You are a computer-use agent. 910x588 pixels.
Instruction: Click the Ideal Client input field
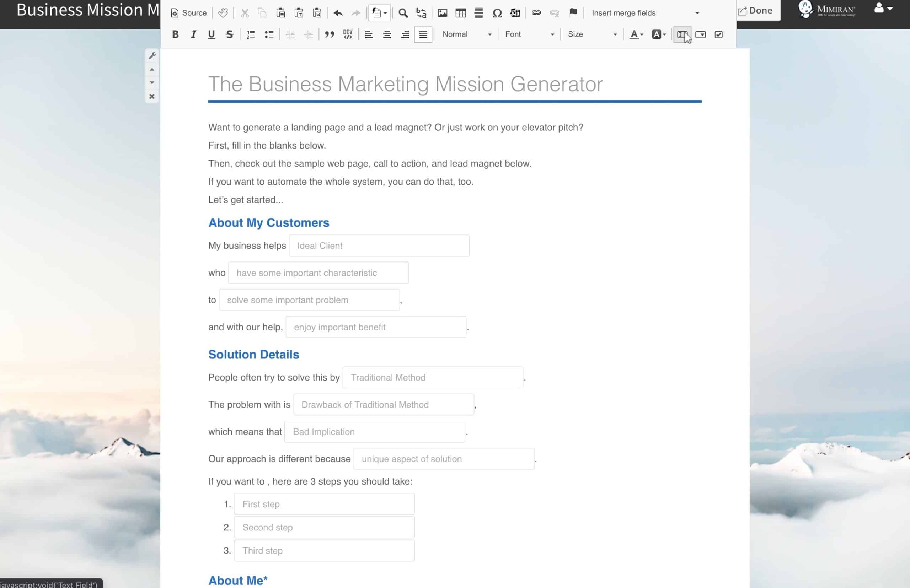tap(379, 246)
